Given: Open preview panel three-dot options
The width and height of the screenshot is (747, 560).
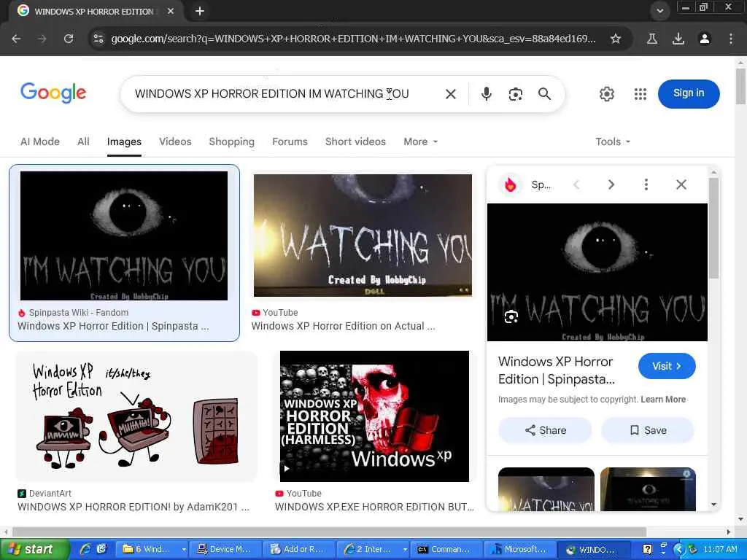Looking at the screenshot, I should pos(646,184).
